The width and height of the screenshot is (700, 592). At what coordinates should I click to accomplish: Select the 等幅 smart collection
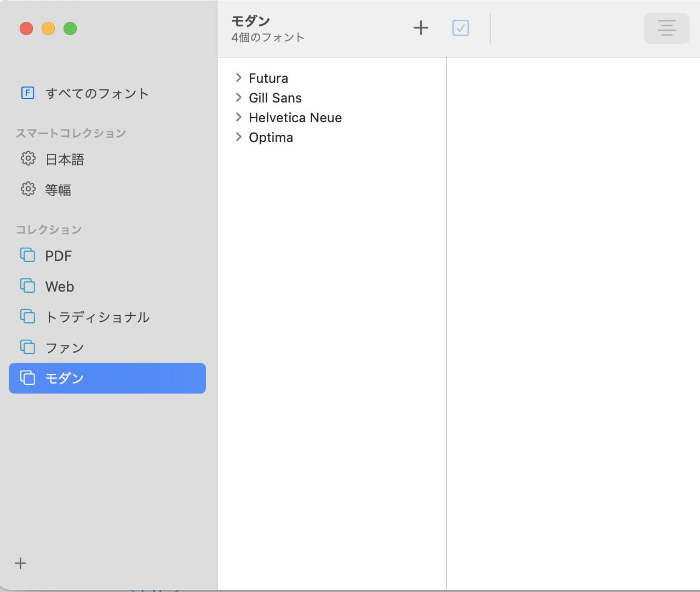(107, 190)
